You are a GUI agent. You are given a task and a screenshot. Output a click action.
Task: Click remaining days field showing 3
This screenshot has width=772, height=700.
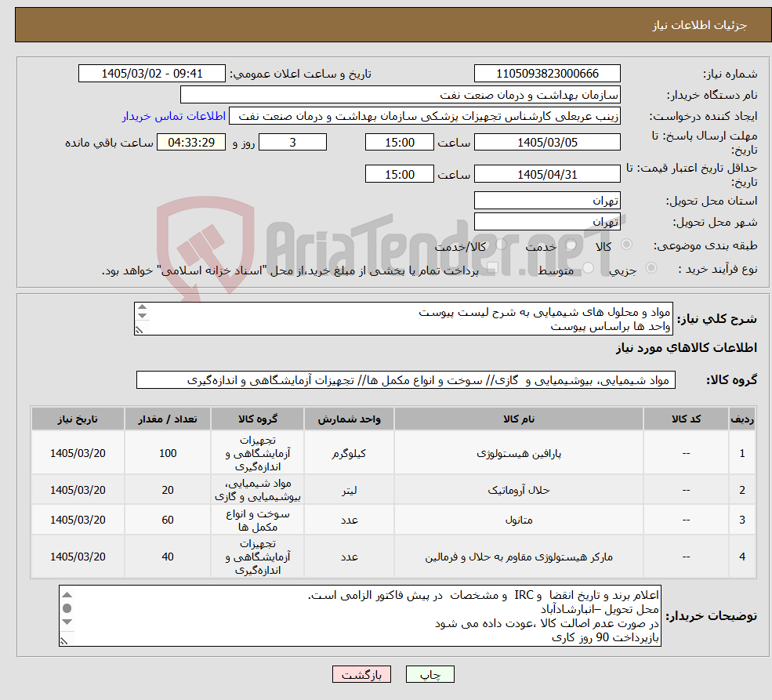click(292, 142)
